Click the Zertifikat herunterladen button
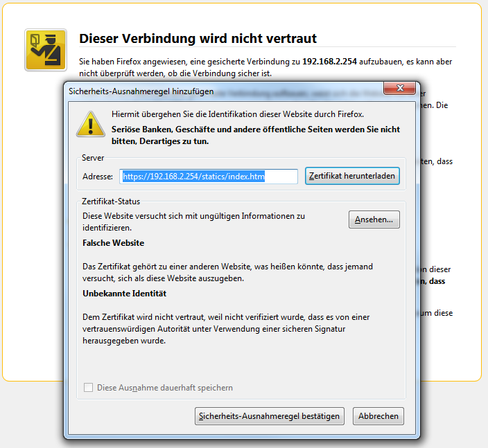The image size is (488, 448). 352,176
